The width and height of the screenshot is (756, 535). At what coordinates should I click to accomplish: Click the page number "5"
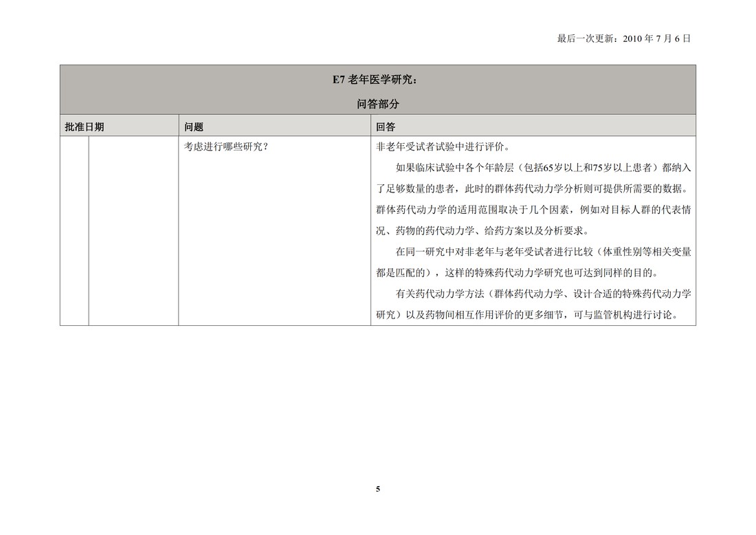click(x=378, y=489)
